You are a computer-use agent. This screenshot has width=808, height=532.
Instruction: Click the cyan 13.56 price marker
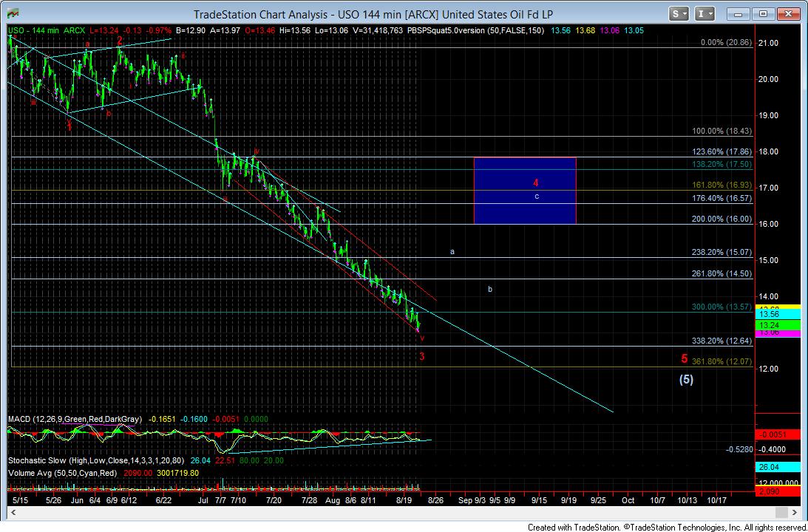(x=778, y=313)
